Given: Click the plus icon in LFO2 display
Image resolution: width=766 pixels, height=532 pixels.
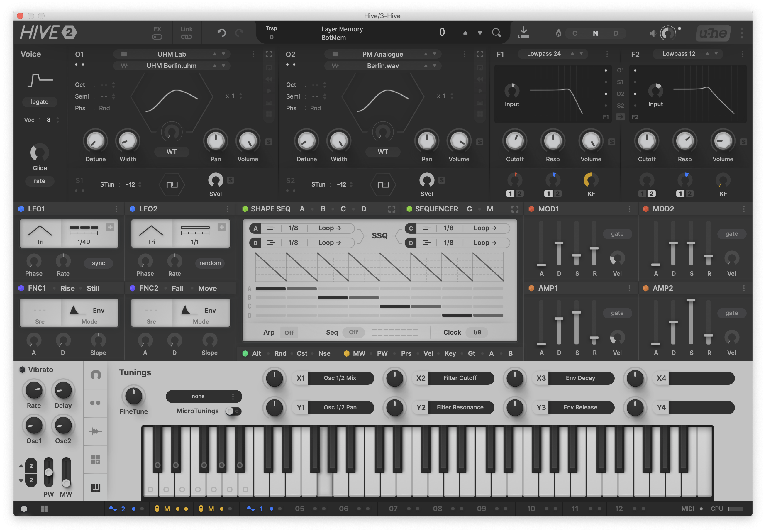Looking at the screenshot, I should (x=221, y=227).
